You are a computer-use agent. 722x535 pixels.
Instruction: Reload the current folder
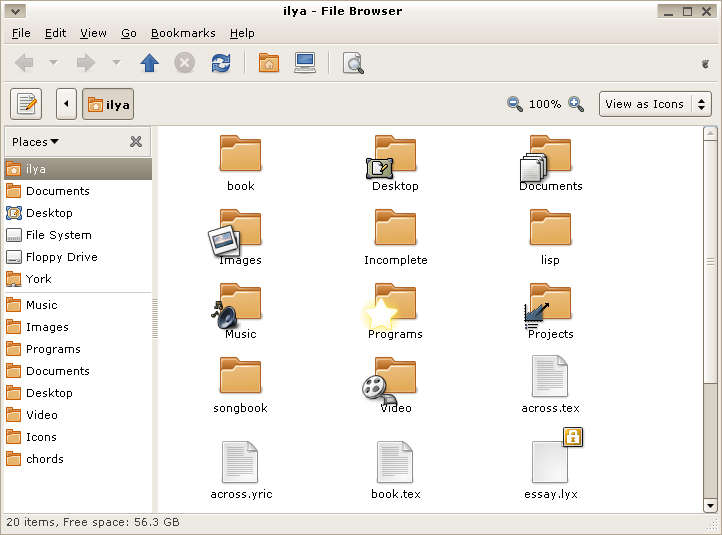point(221,63)
